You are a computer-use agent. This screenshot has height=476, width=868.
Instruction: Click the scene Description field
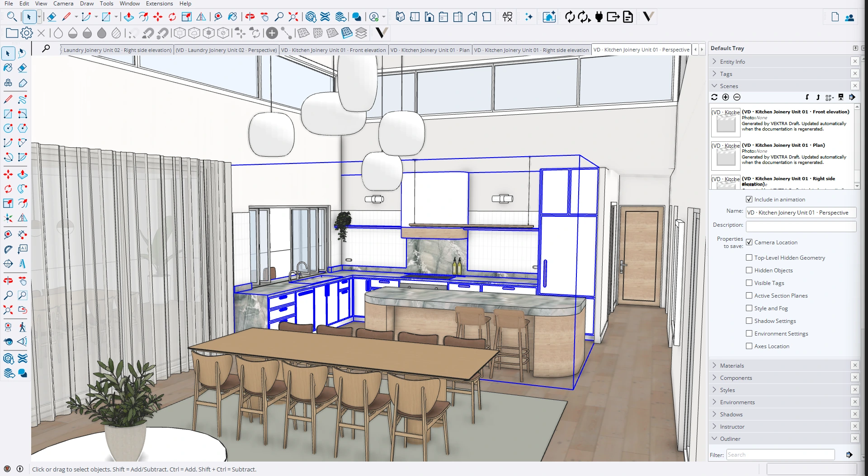[x=801, y=226]
